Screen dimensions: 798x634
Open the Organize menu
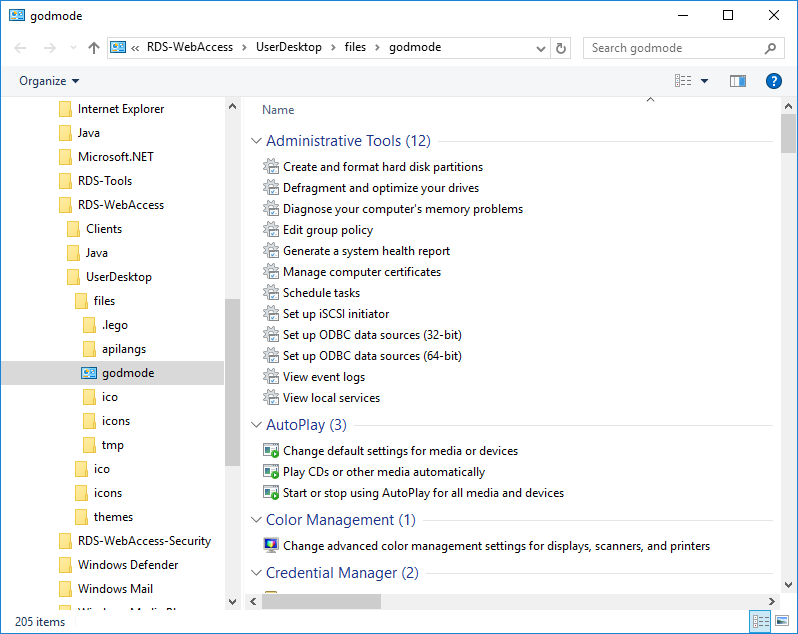[x=49, y=81]
